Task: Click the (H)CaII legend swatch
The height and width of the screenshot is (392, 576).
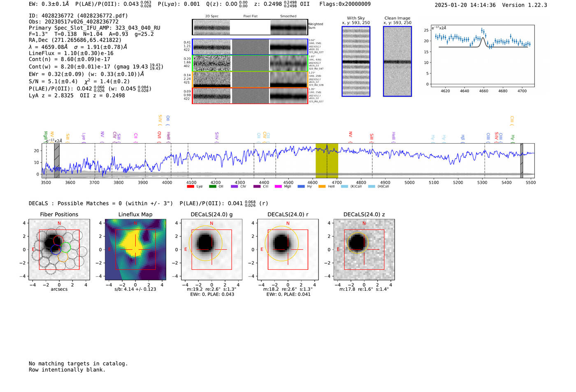Action: coord(372,186)
